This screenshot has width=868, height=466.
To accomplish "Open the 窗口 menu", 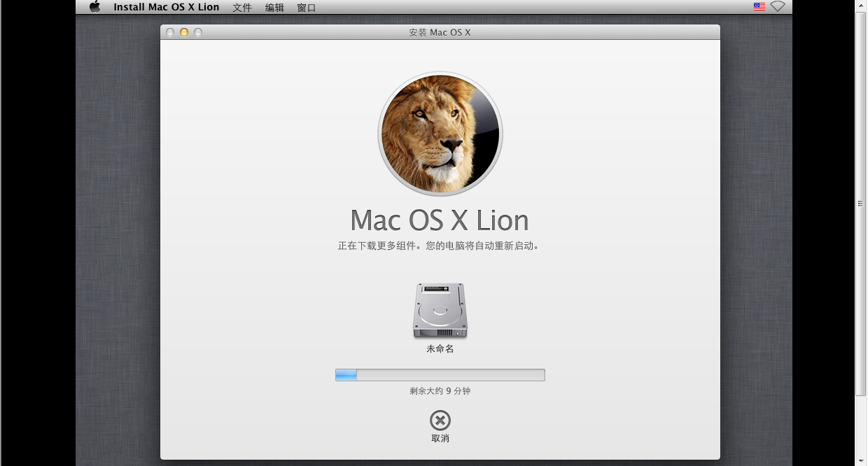I will [x=307, y=8].
